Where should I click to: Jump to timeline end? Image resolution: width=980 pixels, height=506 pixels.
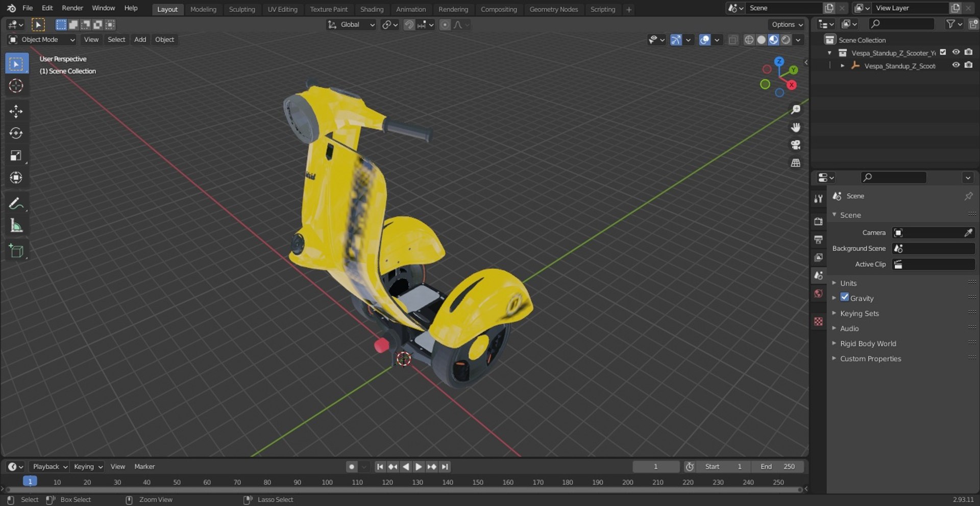pos(445,467)
